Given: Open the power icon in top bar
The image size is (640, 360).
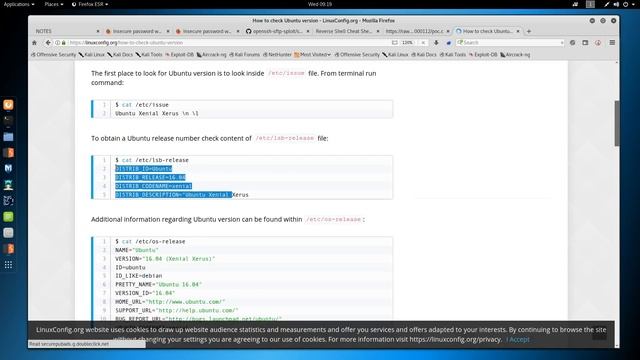Looking at the screenshot, I should point(625,4).
